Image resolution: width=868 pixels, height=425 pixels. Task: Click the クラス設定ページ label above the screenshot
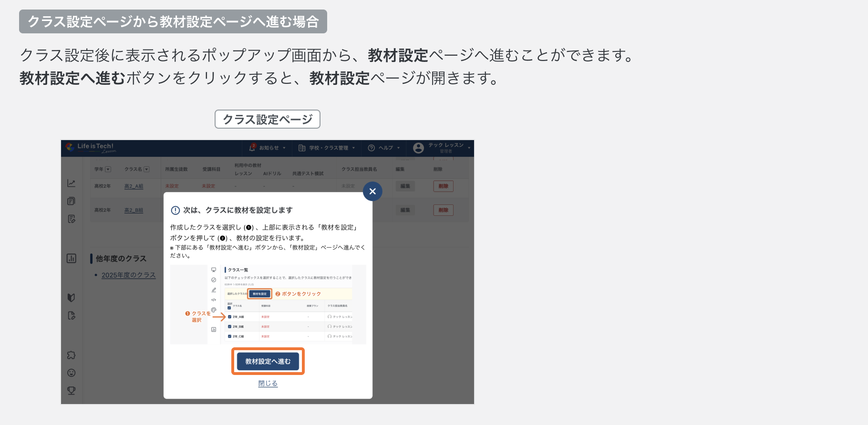tap(268, 119)
